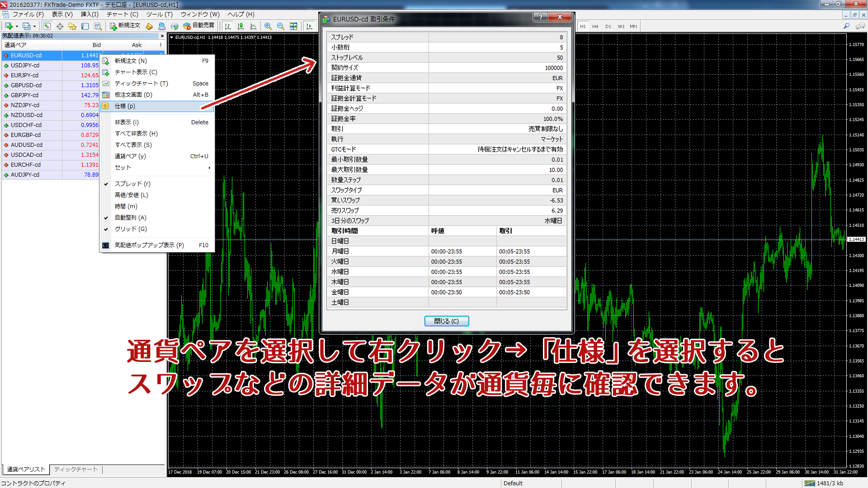Switch timeframe to D1
Screen dimensions: 868x488
608,26
